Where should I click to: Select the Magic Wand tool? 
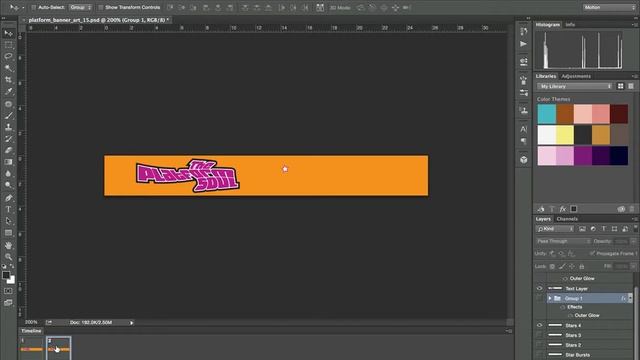(x=9, y=68)
